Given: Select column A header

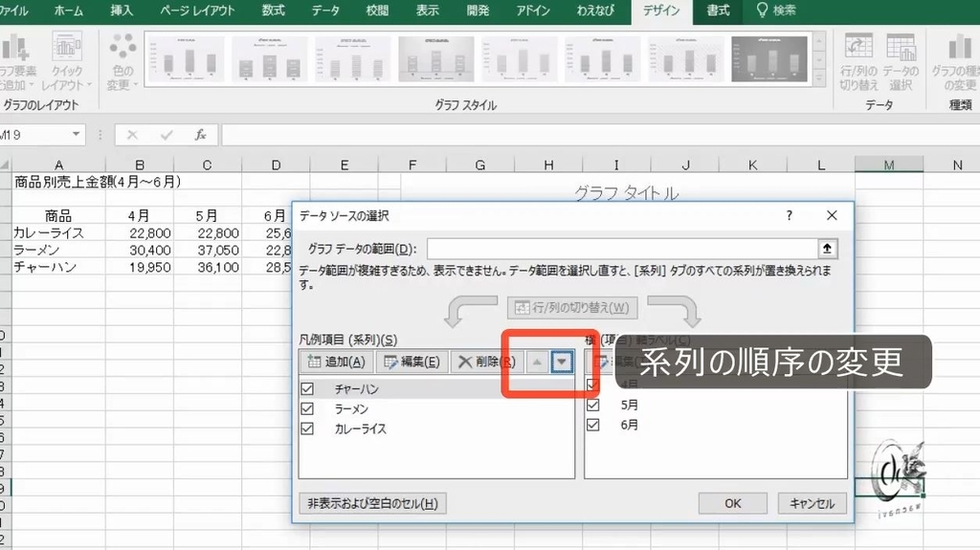Looking at the screenshot, I should (x=58, y=165).
